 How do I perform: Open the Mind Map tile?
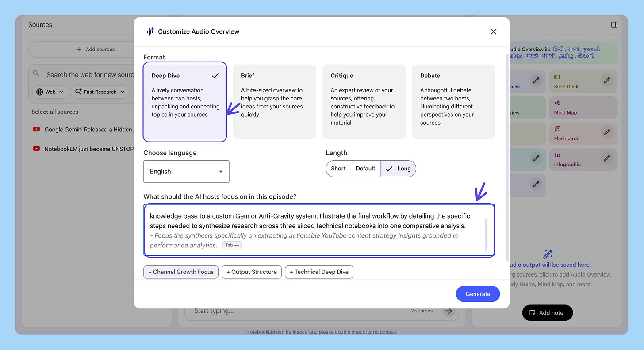[x=583, y=108]
